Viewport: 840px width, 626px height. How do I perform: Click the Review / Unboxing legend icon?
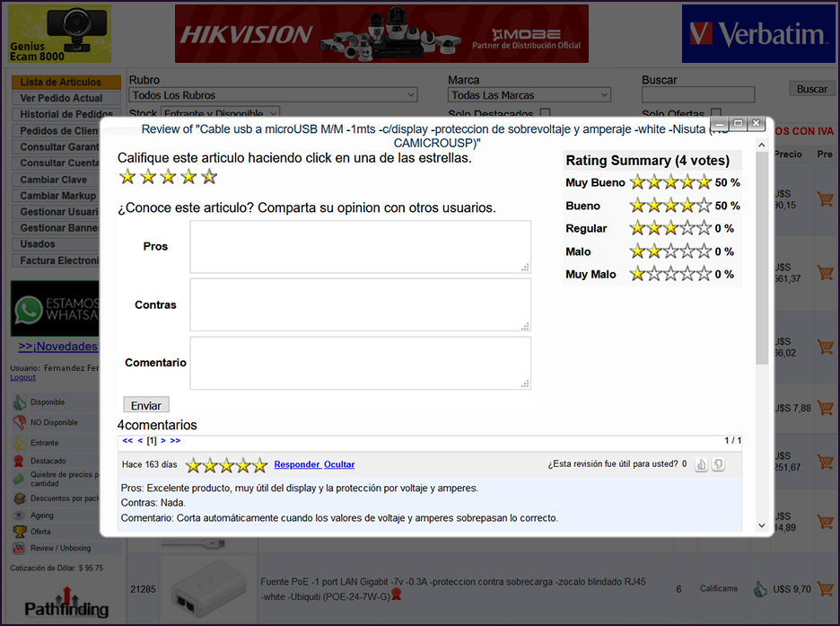[x=19, y=547]
